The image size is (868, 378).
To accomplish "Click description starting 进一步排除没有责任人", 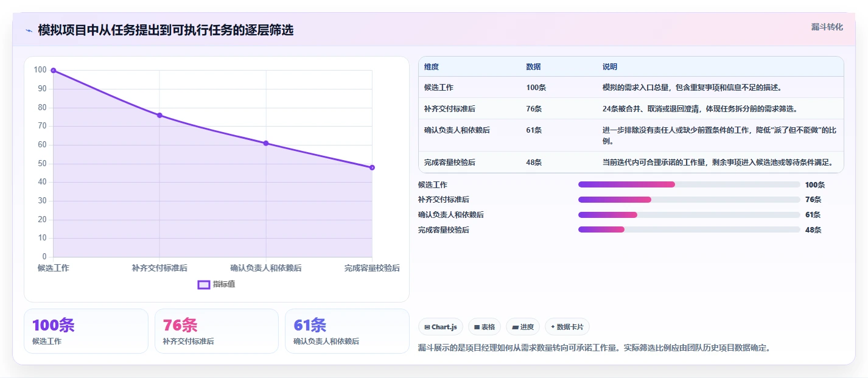I will [719, 136].
